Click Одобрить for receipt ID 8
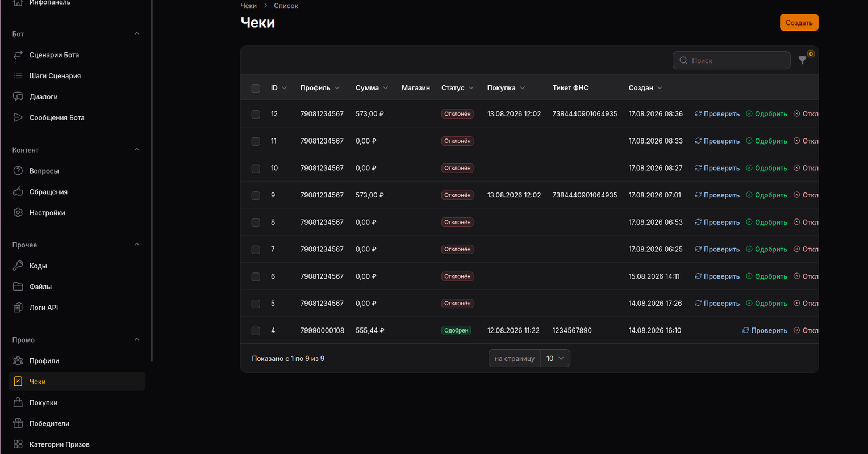 [x=766, y=222]
